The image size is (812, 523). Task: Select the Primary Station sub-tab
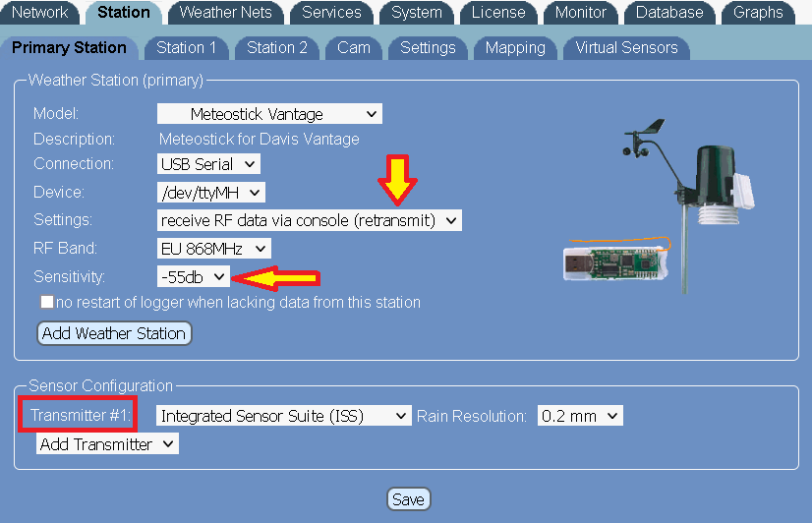pyautogui.click(x=69, y=47)
